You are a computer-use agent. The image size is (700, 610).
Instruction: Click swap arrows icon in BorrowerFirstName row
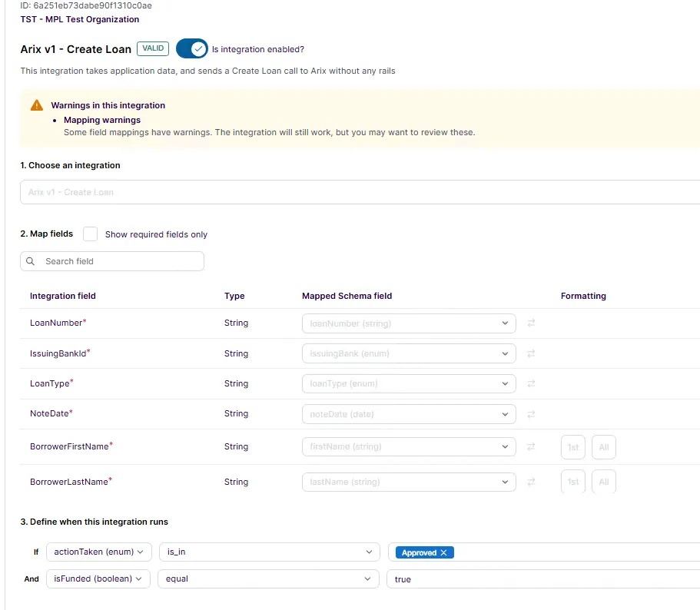(531, 446)
